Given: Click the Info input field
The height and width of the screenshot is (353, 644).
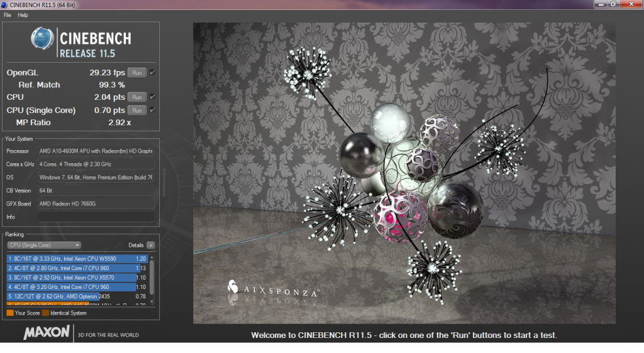Looking at the screenshot, I should pos(96,217).
